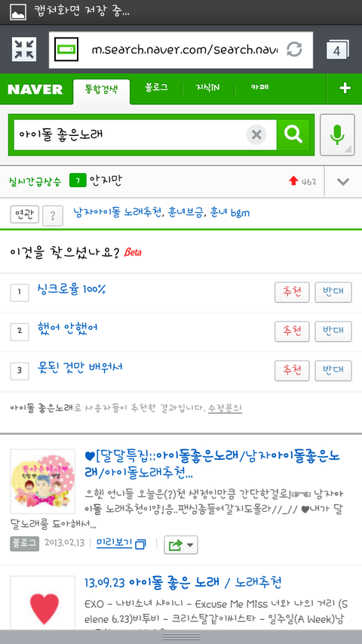Open the browser tabs counter showing 4
This screenshot has height=644, width=362.
coord(337,51)
